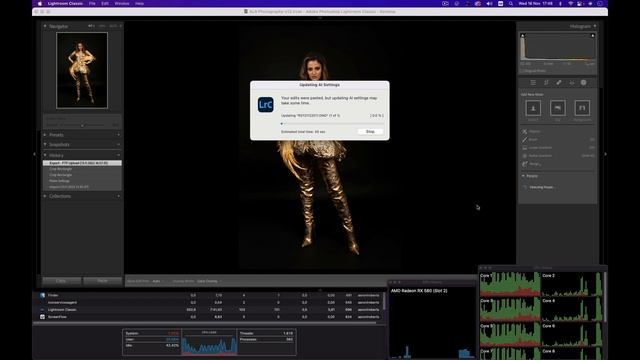Collapse the Histogram panel
Viewport: 640px width, 360px height.
tap(595, 26)
